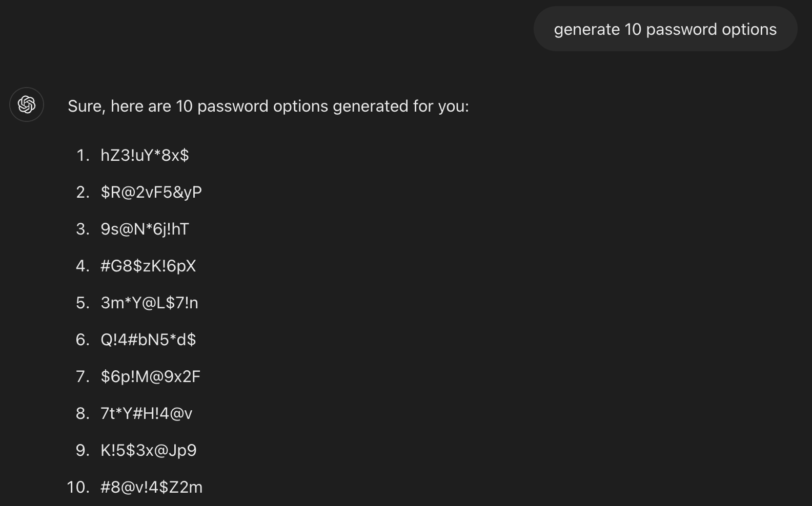Click list number 10 marker
This screenshot has width=812, height=506.
tap(78, 487)
